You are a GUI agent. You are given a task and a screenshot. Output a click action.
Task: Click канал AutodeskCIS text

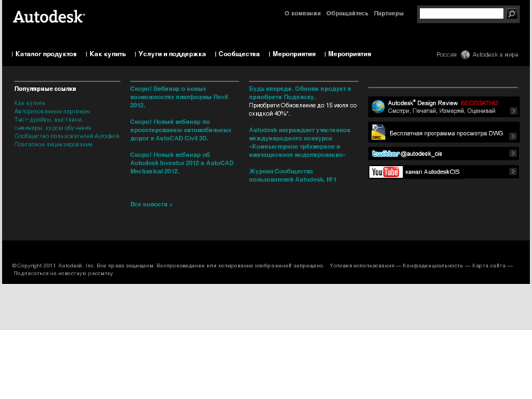tap(432, 172)
